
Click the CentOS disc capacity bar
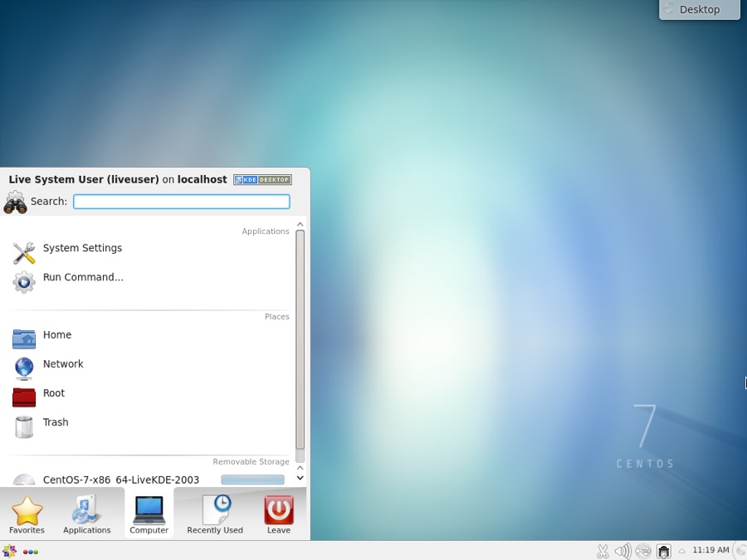[x=252, y=480]
